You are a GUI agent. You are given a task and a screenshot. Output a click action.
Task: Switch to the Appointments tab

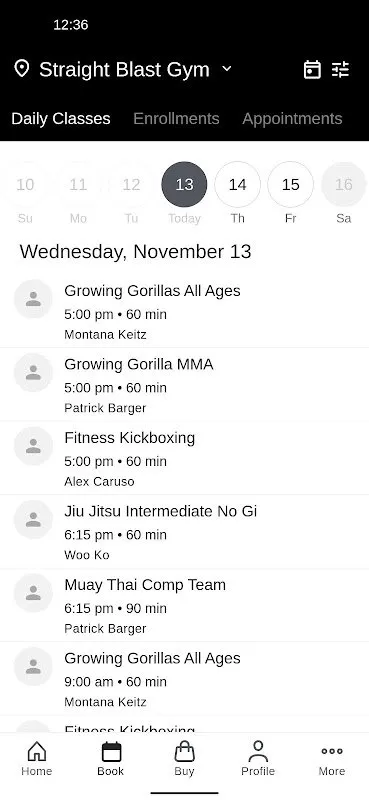(292, 118)
